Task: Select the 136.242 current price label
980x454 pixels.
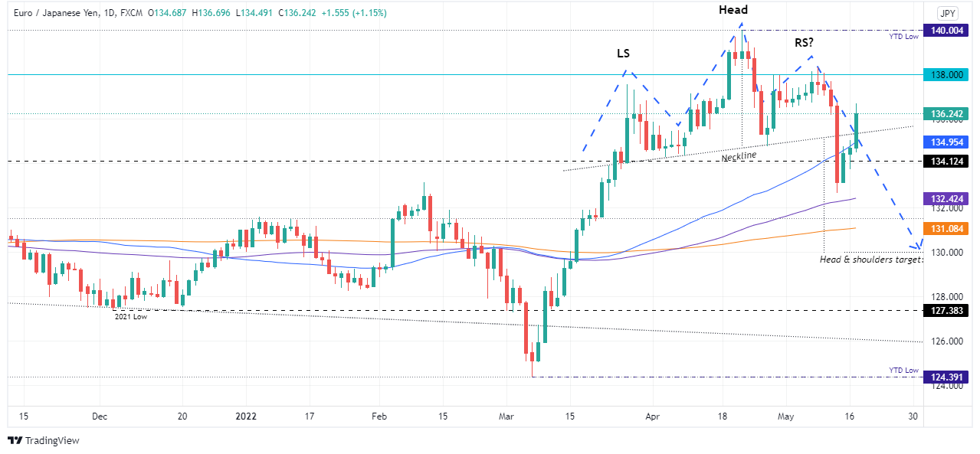Action: point(946,113)
